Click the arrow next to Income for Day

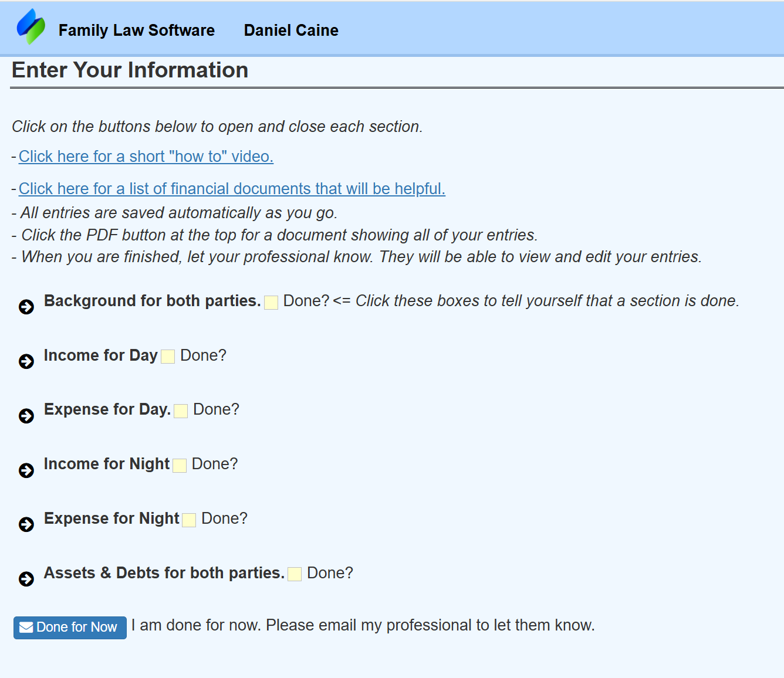(x=26, y=361)
